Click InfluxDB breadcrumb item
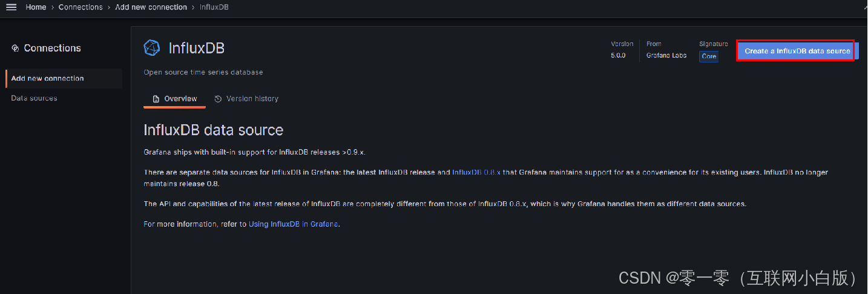The height and width of the screenshot is (294, 868). point(214,7)
